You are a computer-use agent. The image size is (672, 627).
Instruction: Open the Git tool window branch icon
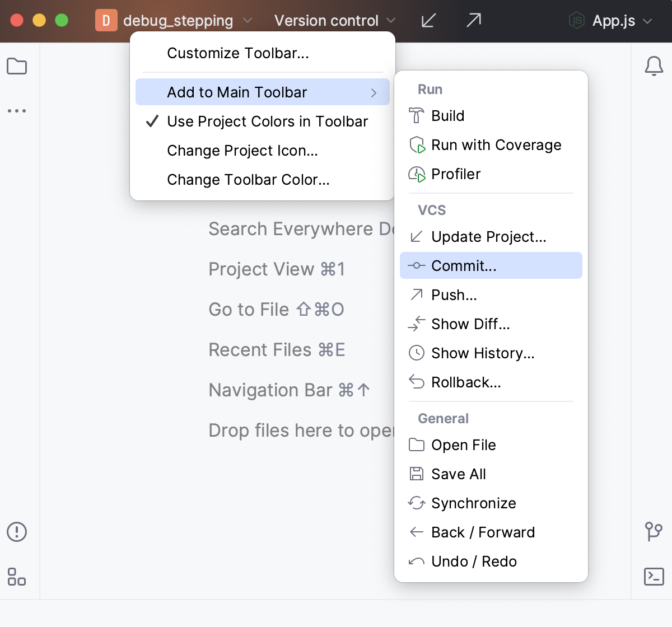(653, 532)
